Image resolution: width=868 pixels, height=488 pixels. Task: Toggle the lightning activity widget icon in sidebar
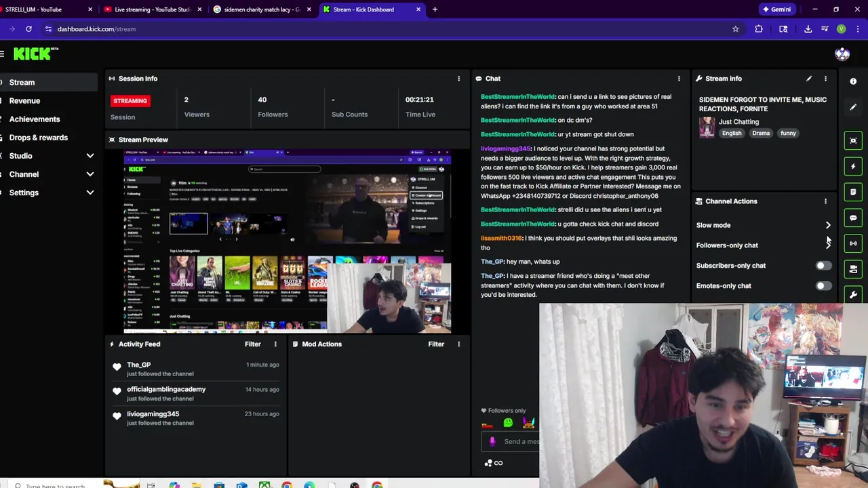853,166
